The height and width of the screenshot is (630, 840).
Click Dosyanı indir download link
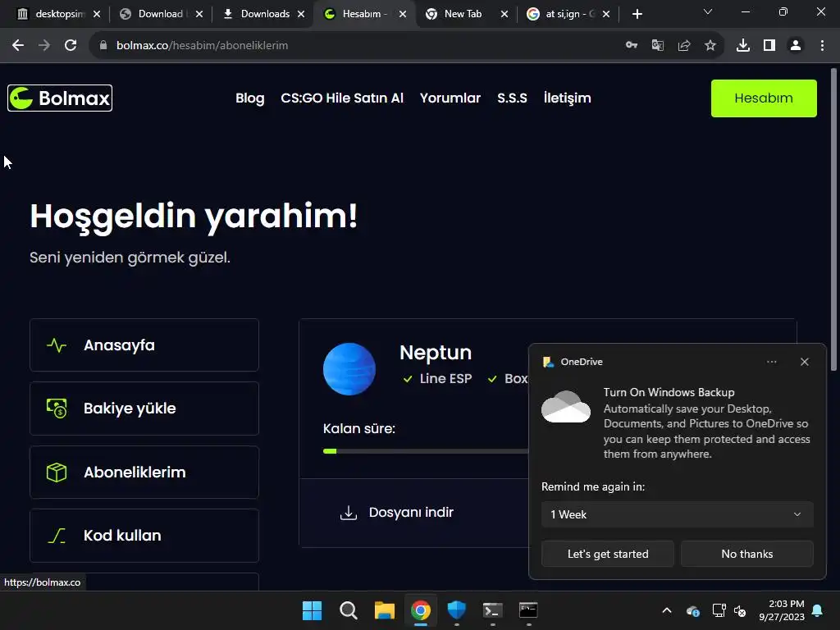tap(397, 513)
